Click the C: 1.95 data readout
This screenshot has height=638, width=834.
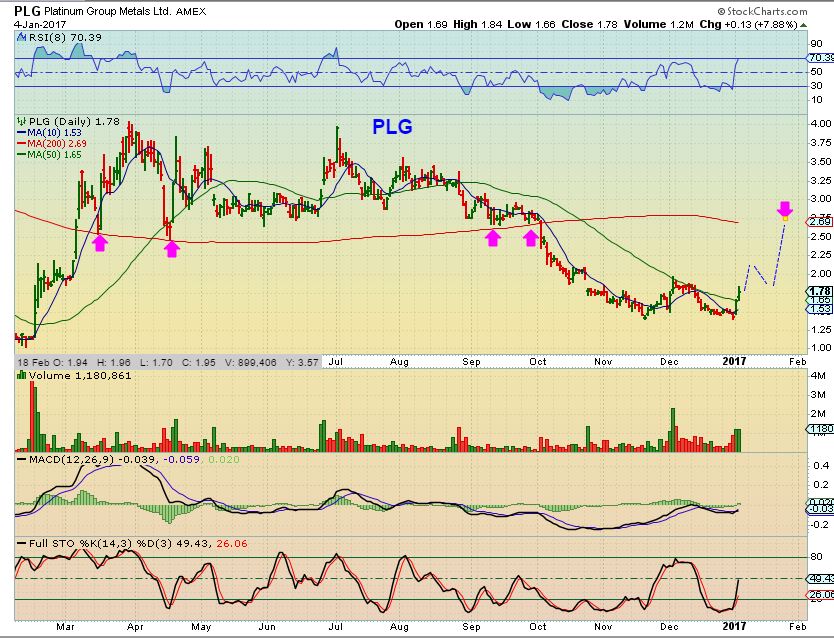pyautogui.click(x=198, y=363)
